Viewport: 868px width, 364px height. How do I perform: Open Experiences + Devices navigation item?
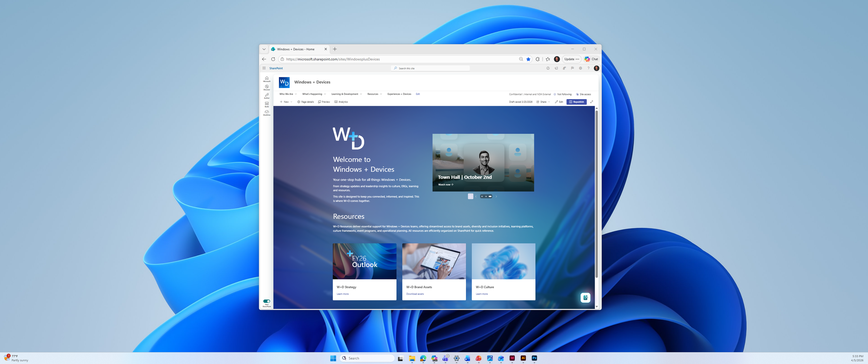[399, 94]
